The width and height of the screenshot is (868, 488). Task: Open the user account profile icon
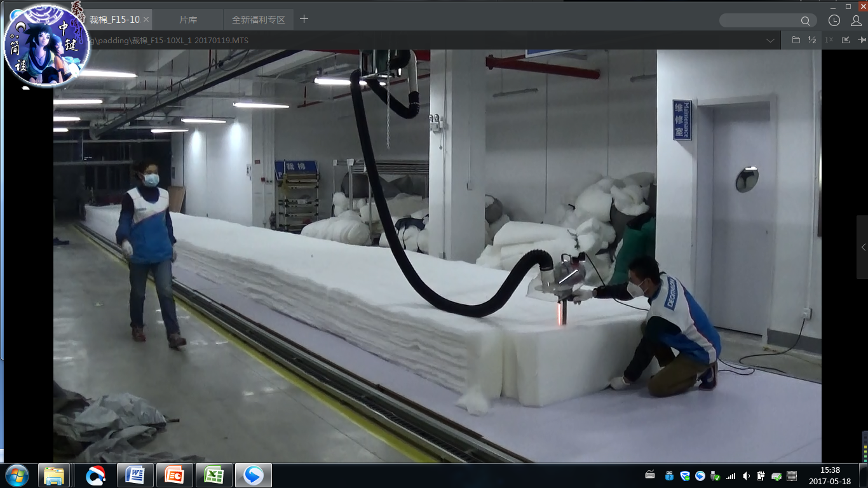click(x=855, y=20)
